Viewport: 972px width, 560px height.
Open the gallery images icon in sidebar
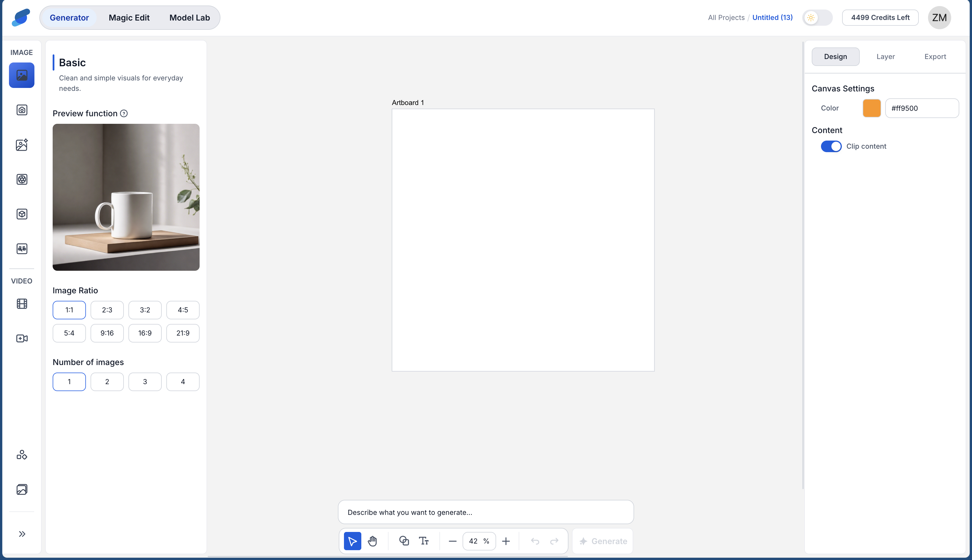coord(22,489)
